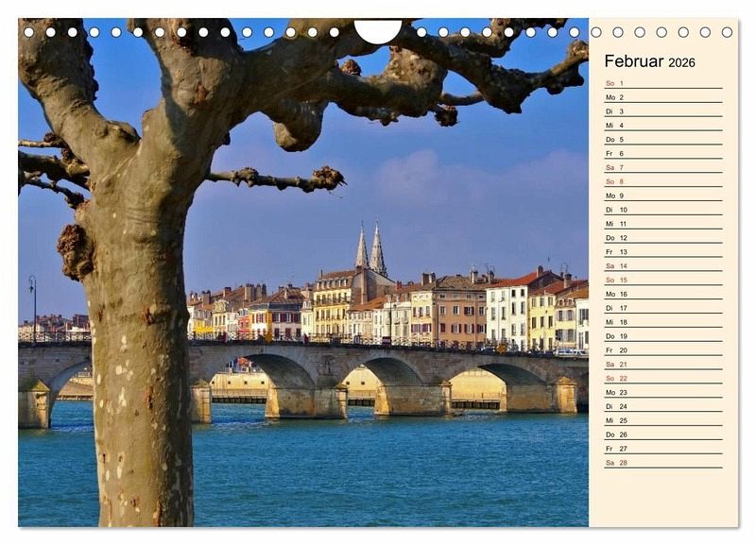Select the red So 8 entry
The height and width of the screenshot is (545, 756).
(662, 181)
